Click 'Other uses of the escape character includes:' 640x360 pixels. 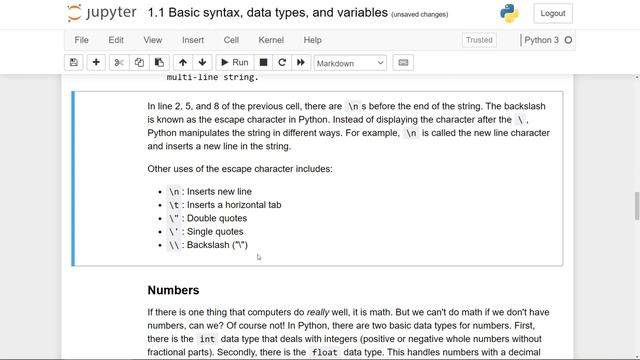point(240,169)
